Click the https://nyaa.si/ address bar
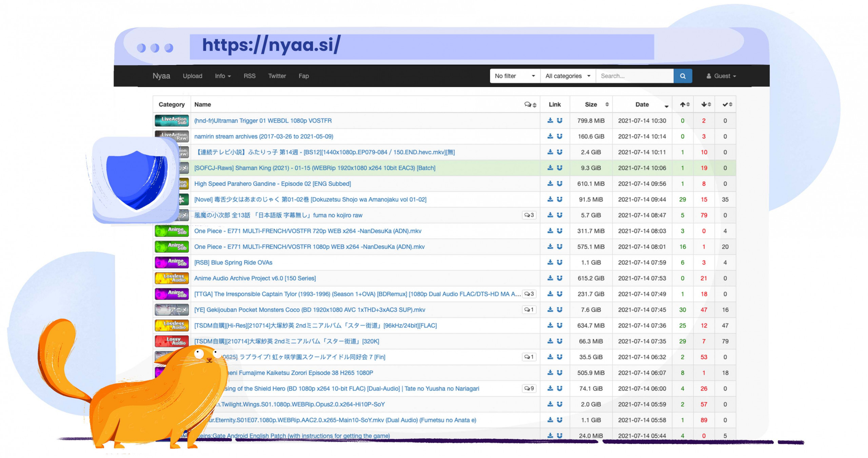The image size is (868, 458). [x=422, y=46]
